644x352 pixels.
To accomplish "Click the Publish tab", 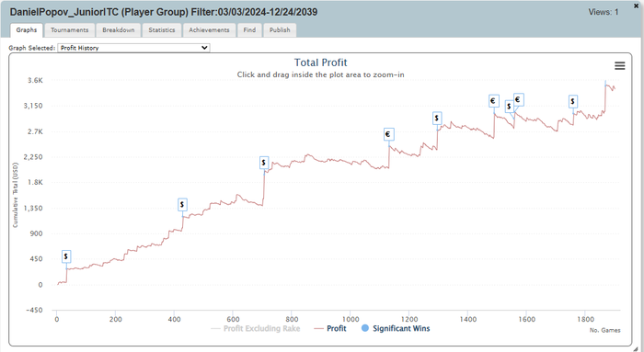I will click(x=280, y=30).
